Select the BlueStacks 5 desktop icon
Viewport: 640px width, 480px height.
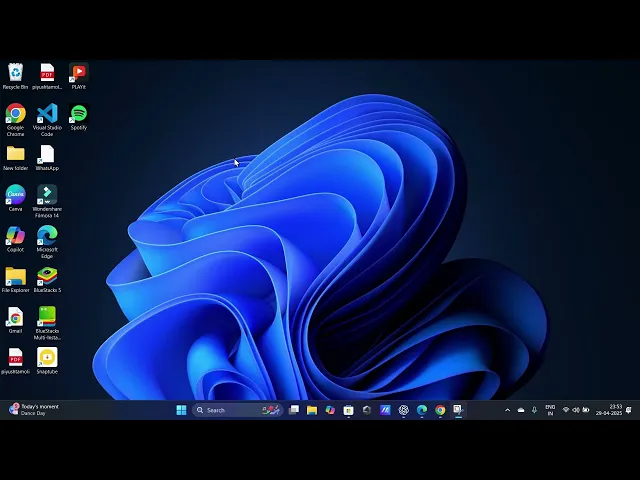(x=47, y=276)
